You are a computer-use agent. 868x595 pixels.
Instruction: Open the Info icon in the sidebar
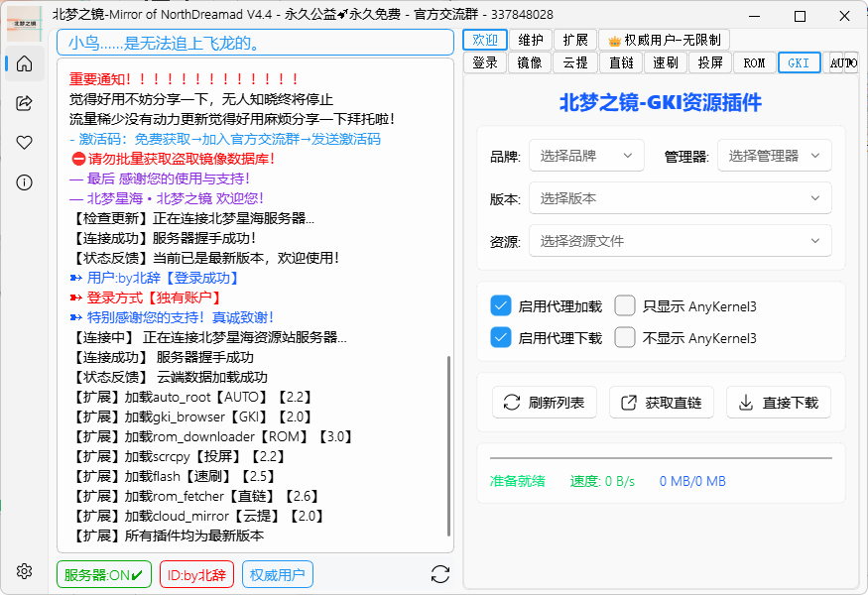click(23, 180)
